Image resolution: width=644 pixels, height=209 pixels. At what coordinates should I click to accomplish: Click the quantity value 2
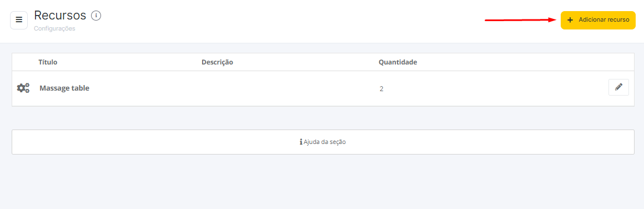click(x=381, y=88)
